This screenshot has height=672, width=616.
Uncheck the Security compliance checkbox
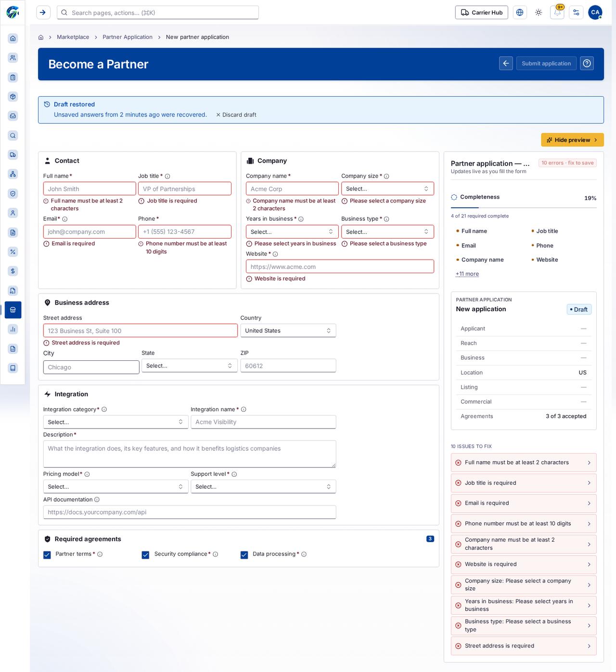(x=145, y=555)
